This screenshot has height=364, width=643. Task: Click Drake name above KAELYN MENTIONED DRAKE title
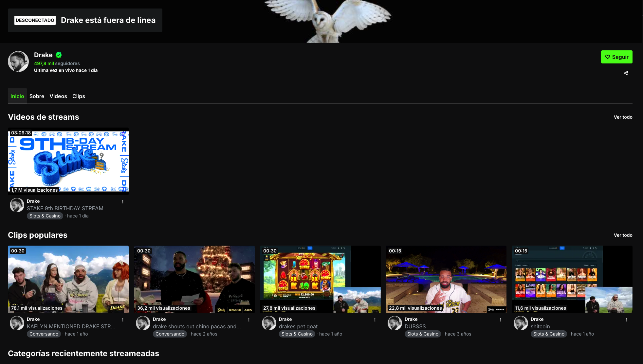pos(33,319)
